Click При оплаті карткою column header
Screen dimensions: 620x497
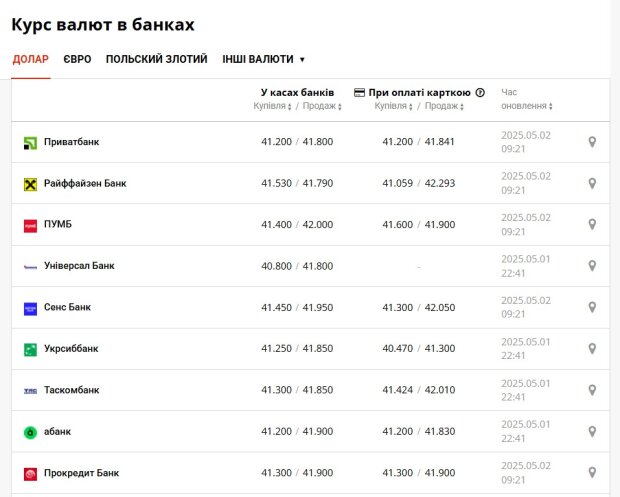tap(420, 93)
